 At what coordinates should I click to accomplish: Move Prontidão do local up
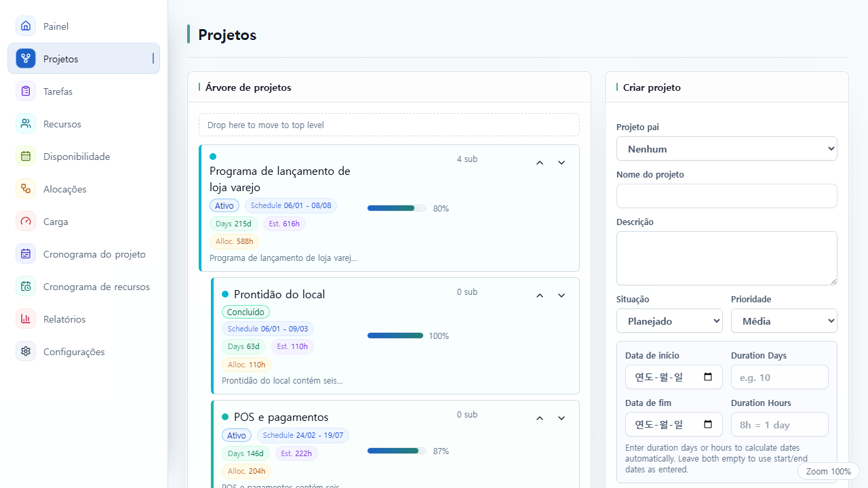click(540, 296)
